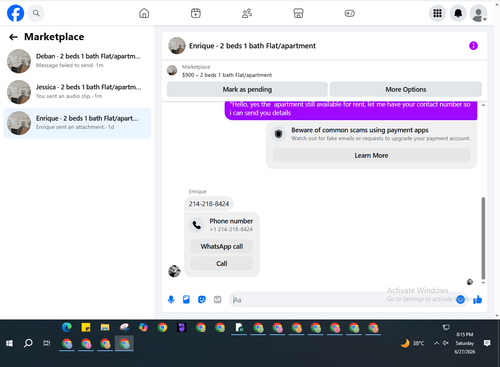Viewport: 500px width, 367px height.
Task: Click the phone handset icon in card
Action: (x=197, y=225)
